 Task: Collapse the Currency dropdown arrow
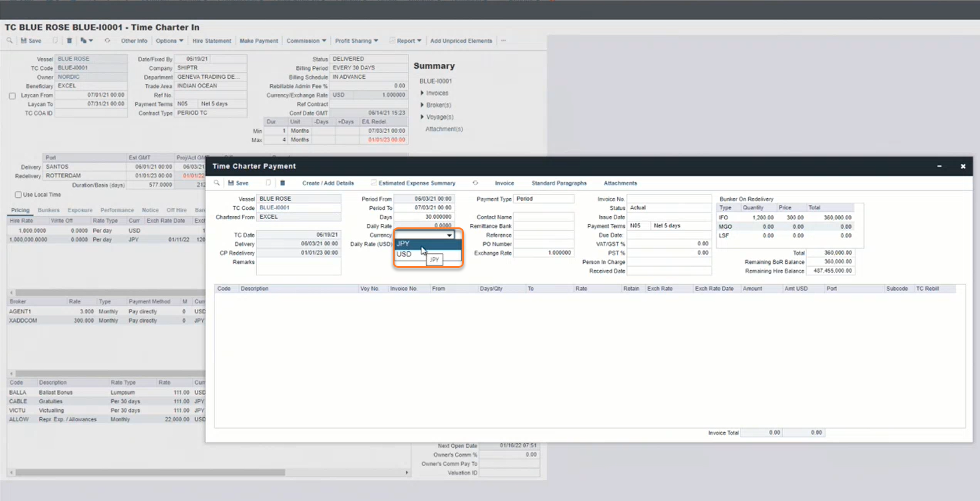pos(449,235)
